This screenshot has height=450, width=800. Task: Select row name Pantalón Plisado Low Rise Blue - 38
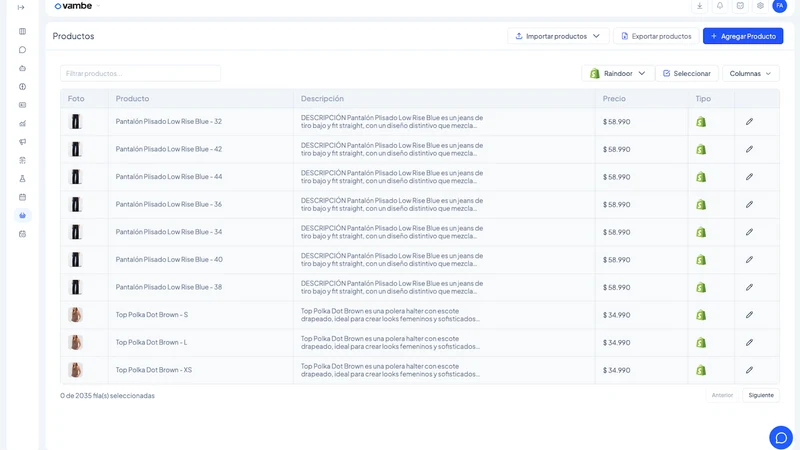(168, 287)
